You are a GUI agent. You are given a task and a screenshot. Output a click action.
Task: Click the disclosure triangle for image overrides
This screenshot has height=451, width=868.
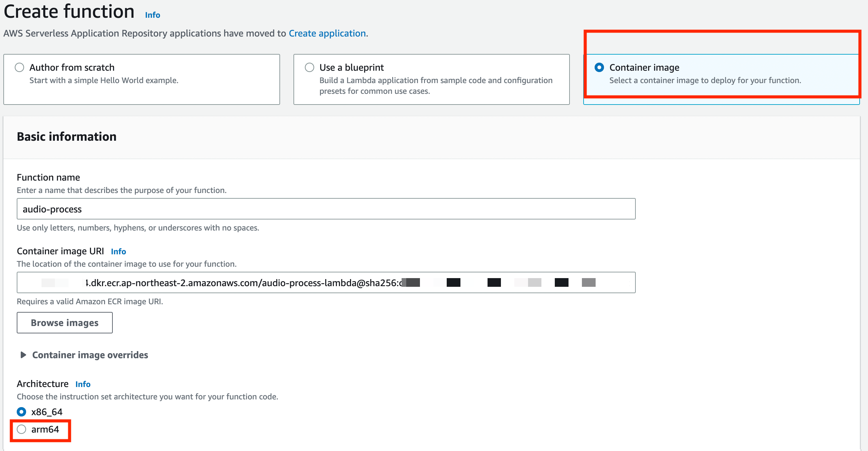[23, 355]
